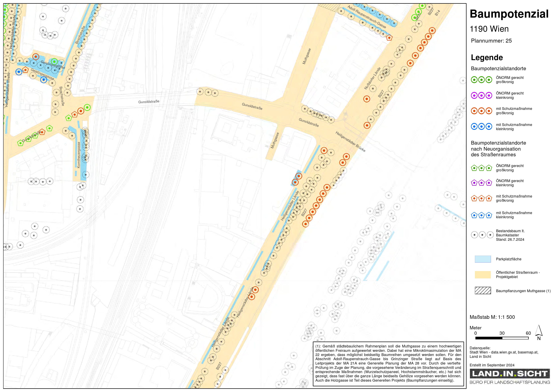Viewport: 554px width, 392px height.
Task: Click the blue circle legend icons for kleinkronig
Action: pyautogui.click(x=481, y=126)
